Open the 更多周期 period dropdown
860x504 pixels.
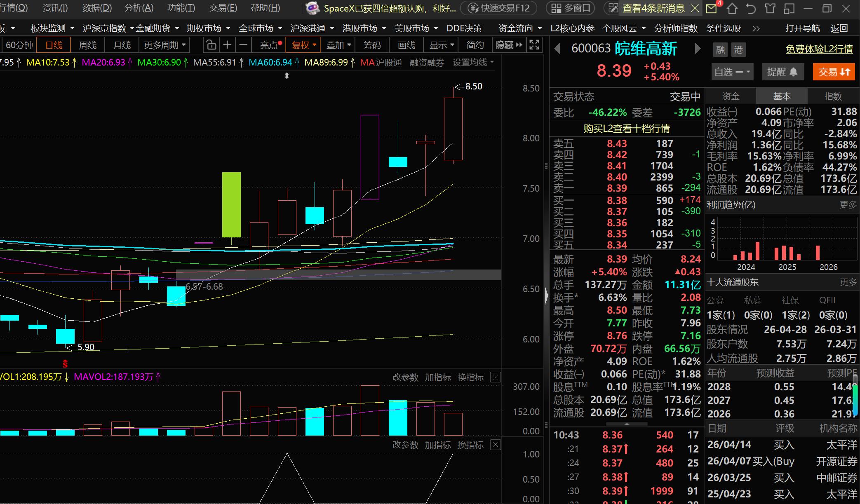pyautogui.click(x=164, y=45)
